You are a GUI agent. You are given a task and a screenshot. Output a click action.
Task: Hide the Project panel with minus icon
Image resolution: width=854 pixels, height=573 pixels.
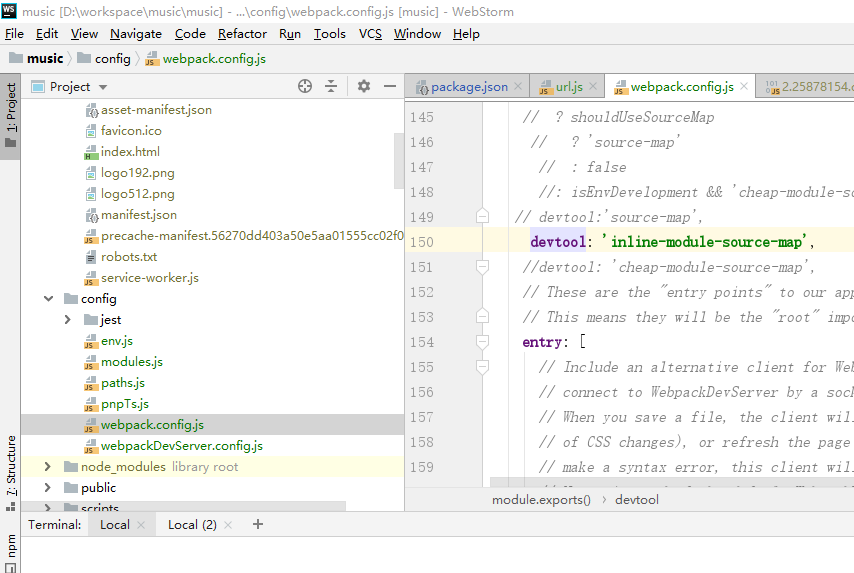click(390, 86)
